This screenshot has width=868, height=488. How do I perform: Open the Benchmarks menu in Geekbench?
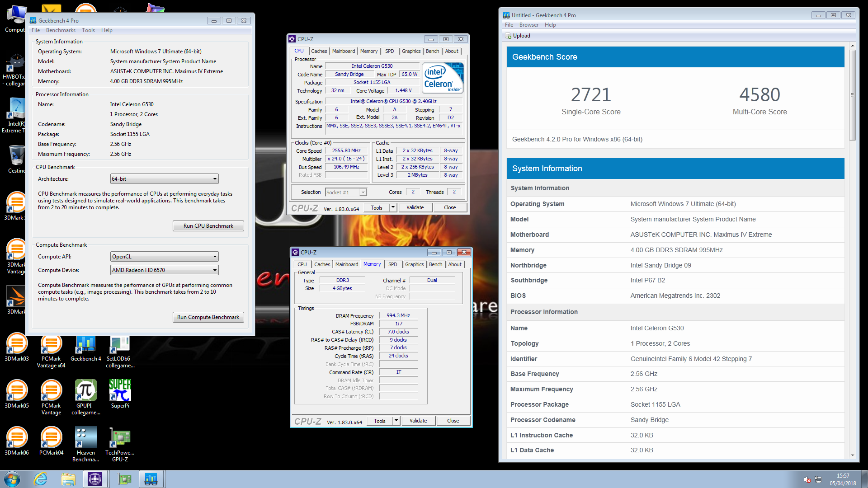click(x=61, y=30)
